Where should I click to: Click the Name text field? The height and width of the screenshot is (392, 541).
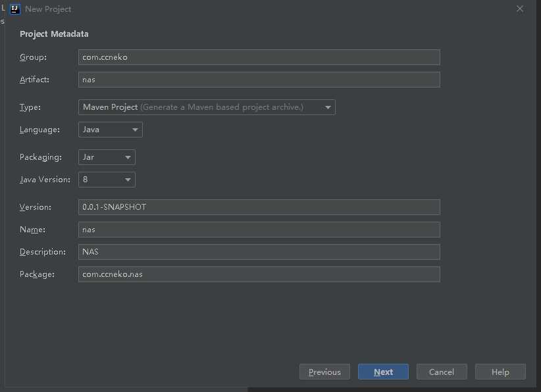[259, 230]
